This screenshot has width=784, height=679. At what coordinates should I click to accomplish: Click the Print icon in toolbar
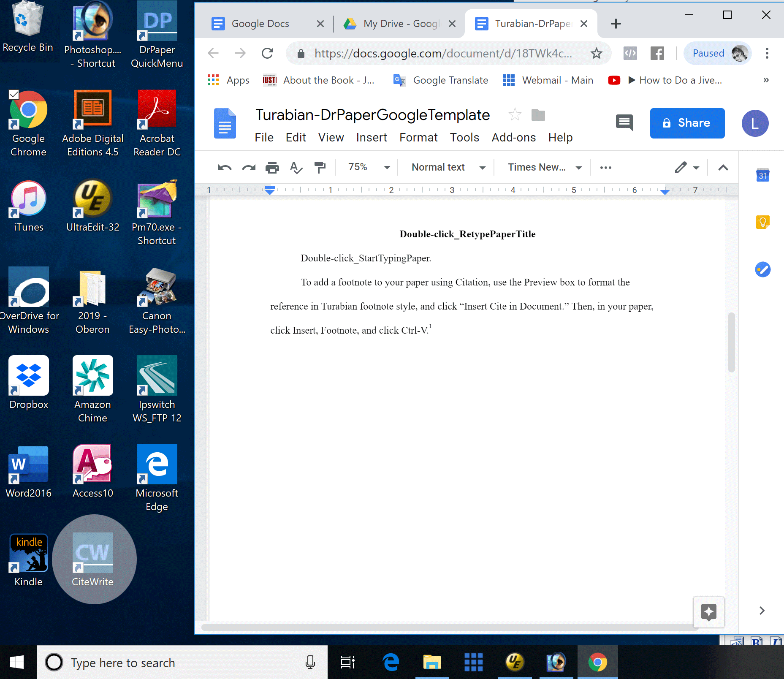[x=272, y=168]
